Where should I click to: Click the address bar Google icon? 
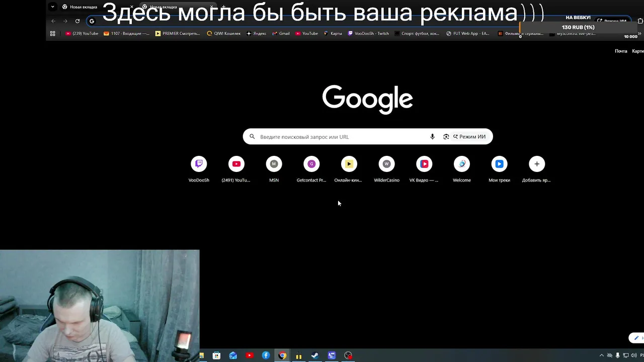(92, 21)
